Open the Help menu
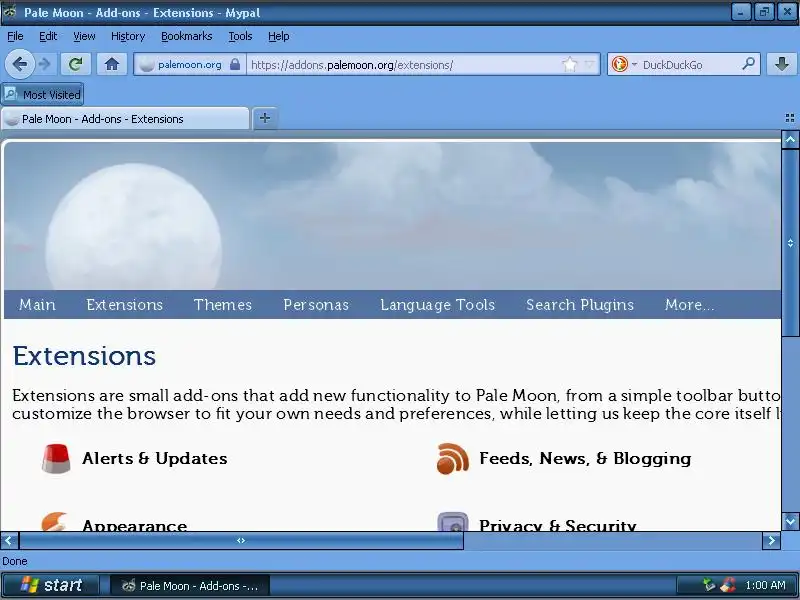Screen dimensions: 800x600 (279, 36)
